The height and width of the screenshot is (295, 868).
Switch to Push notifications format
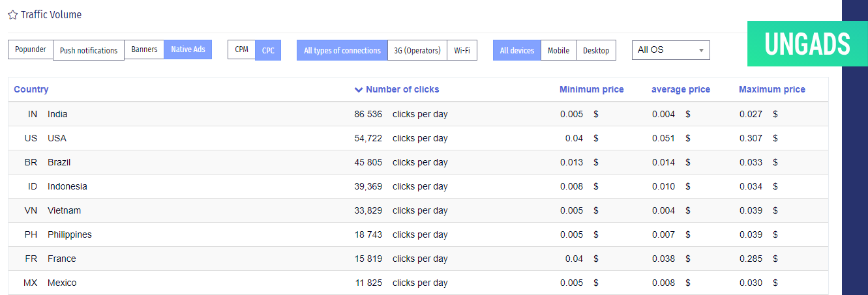pos(89,50)
